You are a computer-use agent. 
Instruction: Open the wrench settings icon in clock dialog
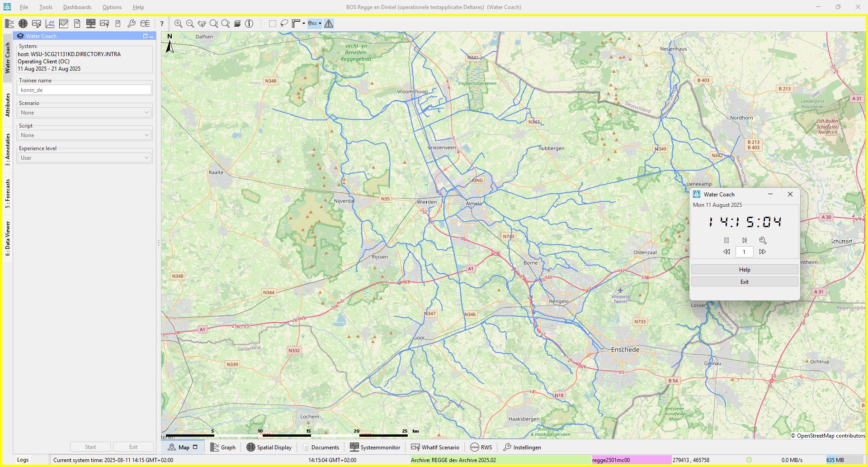pos(763,240)
